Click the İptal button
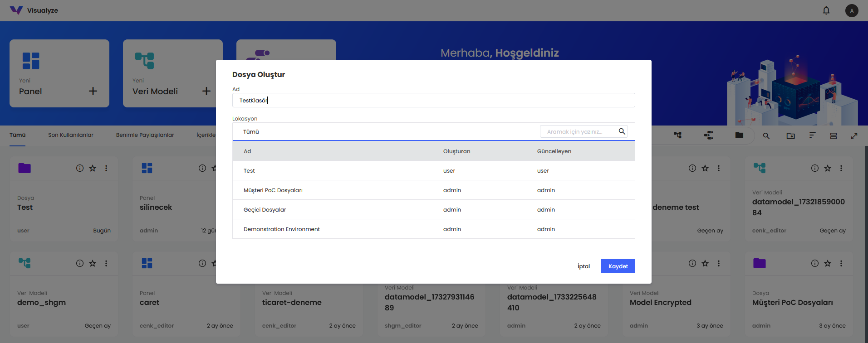Viewport: 868px width, 343px height. click(x=584, y=266)
